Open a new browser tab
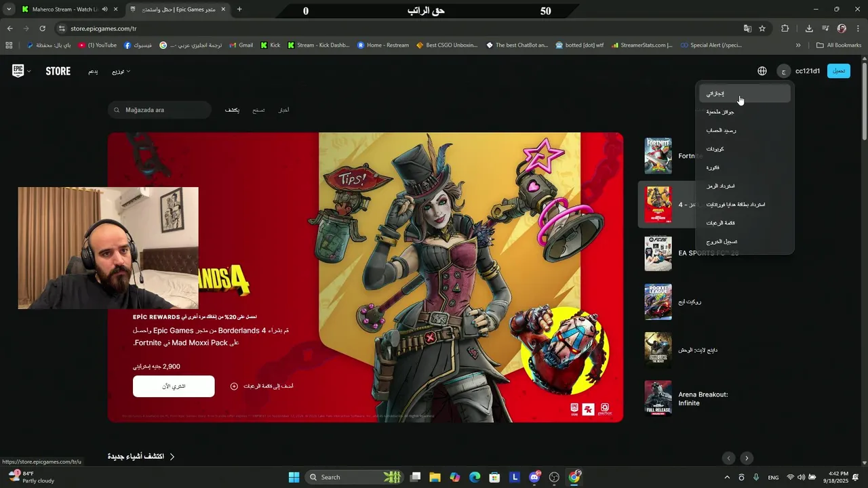868x488 pixels. pos(239,9)
